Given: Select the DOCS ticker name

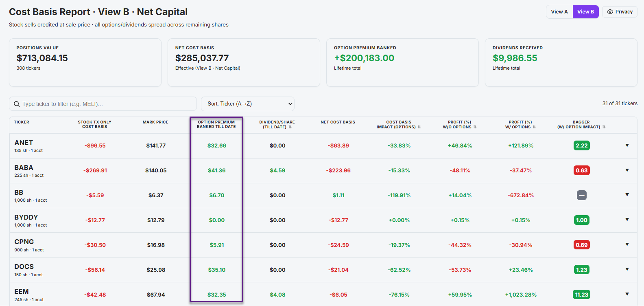Looking at the screenshot, I should click(24, 266).
